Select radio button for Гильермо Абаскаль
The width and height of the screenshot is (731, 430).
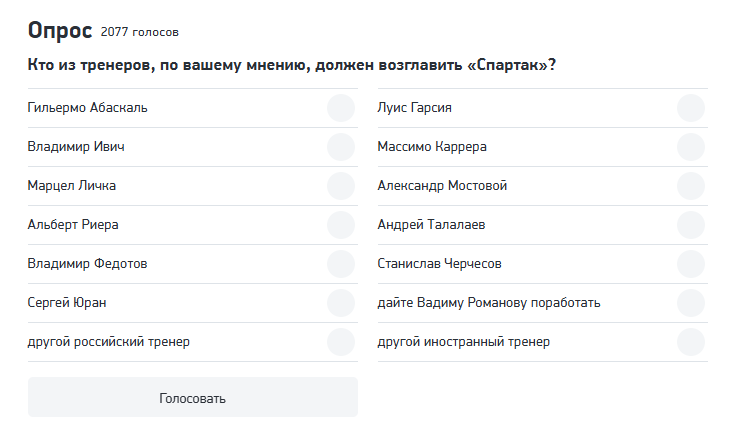coord(341,108)
